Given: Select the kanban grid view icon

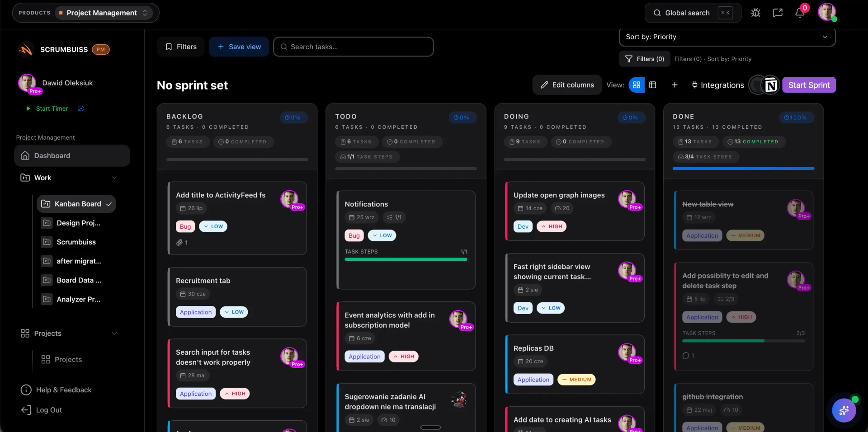Looking at the screenshot, I should (x=636, y=85).
